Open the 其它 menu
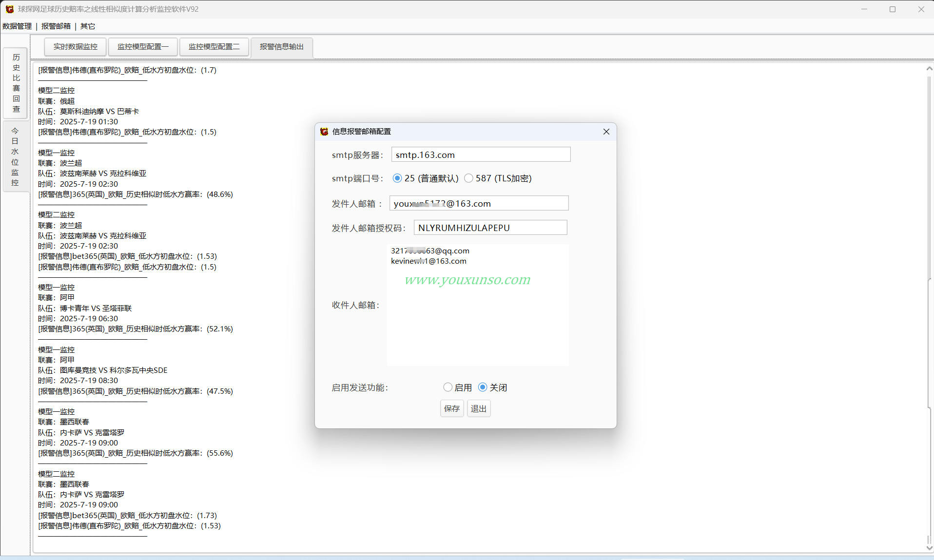Image resolution: width=934 pixels, height=560 pixels. (x=88, y=26)
